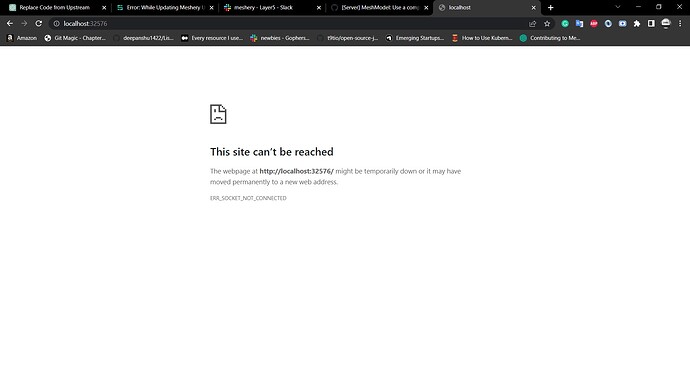Screen dimensions: 690x370
Task: Open the profile avatar menu
Action: [x=666, y=24]
